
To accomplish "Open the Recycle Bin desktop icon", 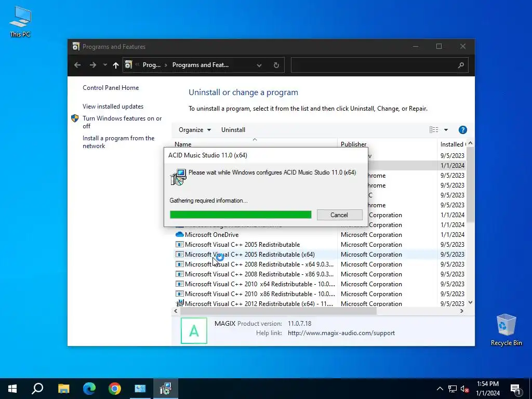I will point(506,330).
